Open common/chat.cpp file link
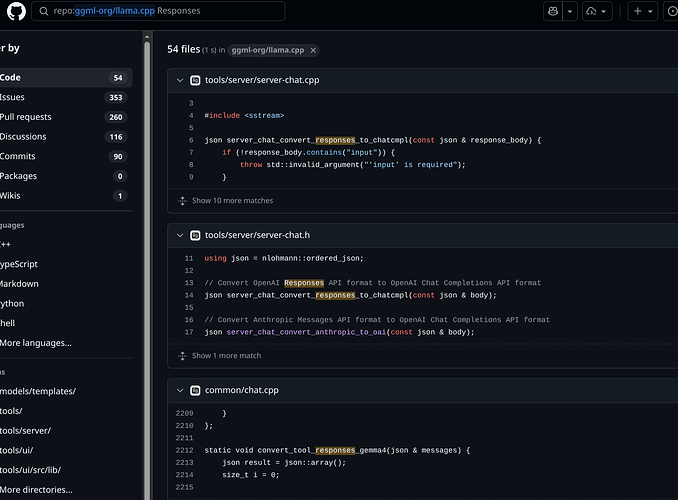Screen dimensions: 678x500 click(242, 390)
